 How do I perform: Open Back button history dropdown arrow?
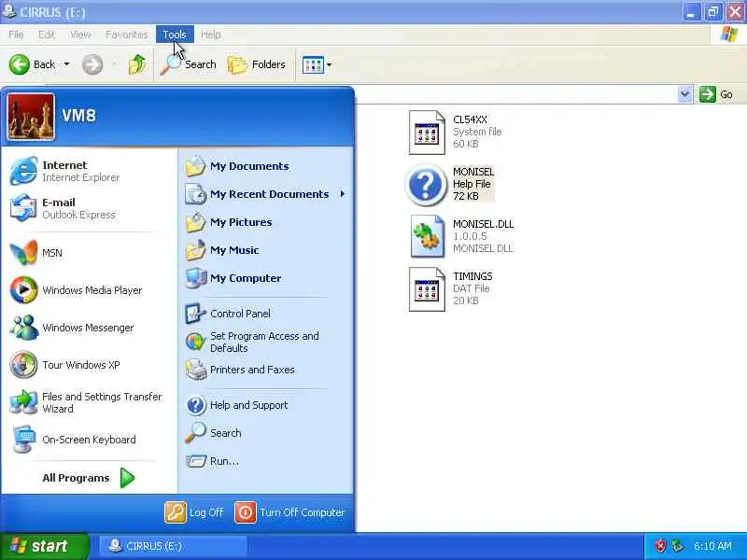(66, 64)
